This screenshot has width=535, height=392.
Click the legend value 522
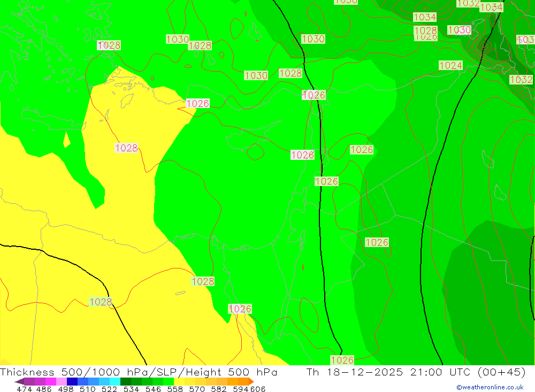110,389
